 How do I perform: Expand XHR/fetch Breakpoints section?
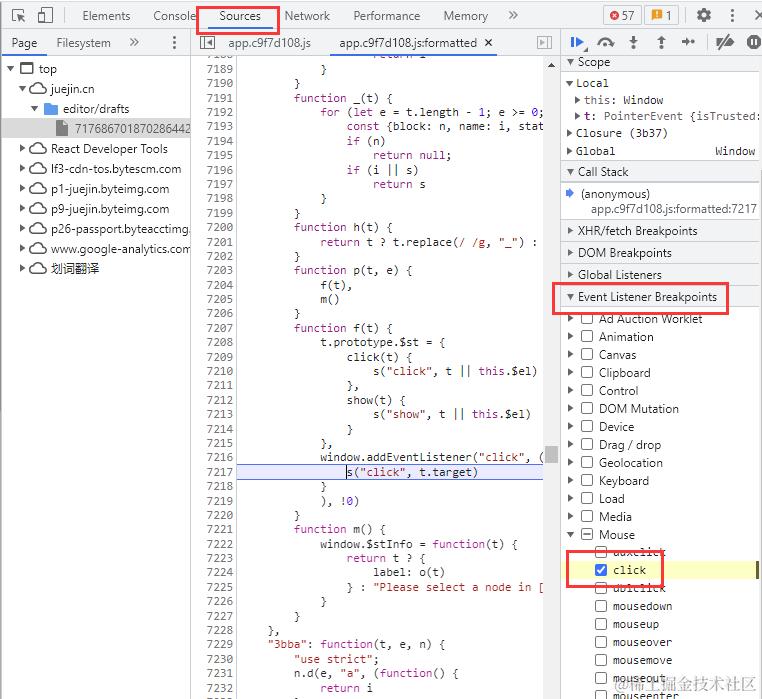(x=571, y=230)
